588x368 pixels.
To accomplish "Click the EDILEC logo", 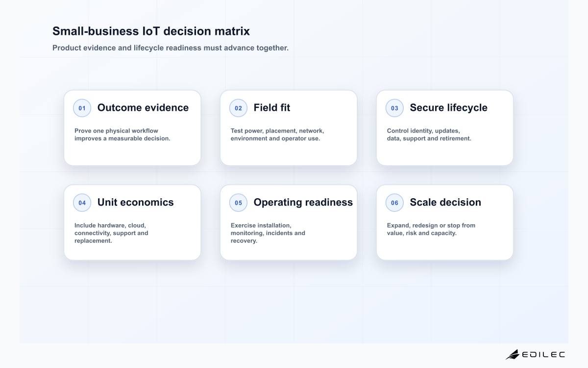I will tap(535, 354).
